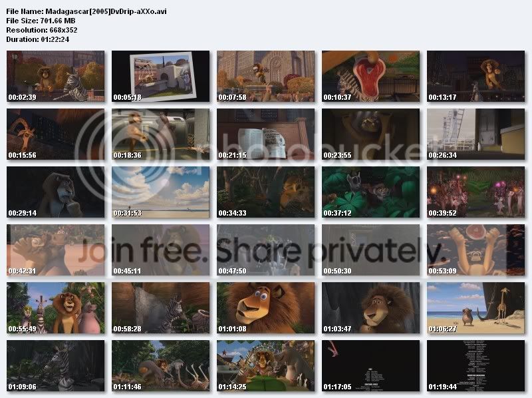Screen dimensions: 532x398
Task: Open the beach sky thumbnail at 00:31:53
Action: (x=160, y=192)
